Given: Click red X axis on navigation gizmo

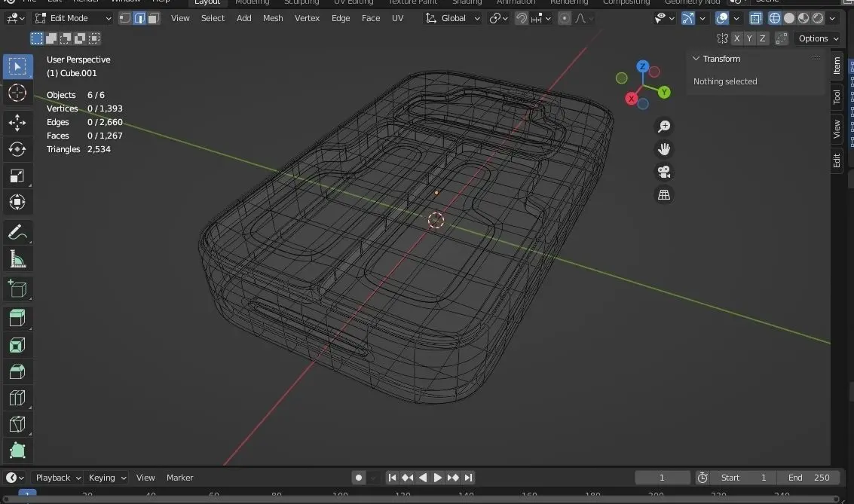Looking at the screenshot, I should click(x=631, y=99).
